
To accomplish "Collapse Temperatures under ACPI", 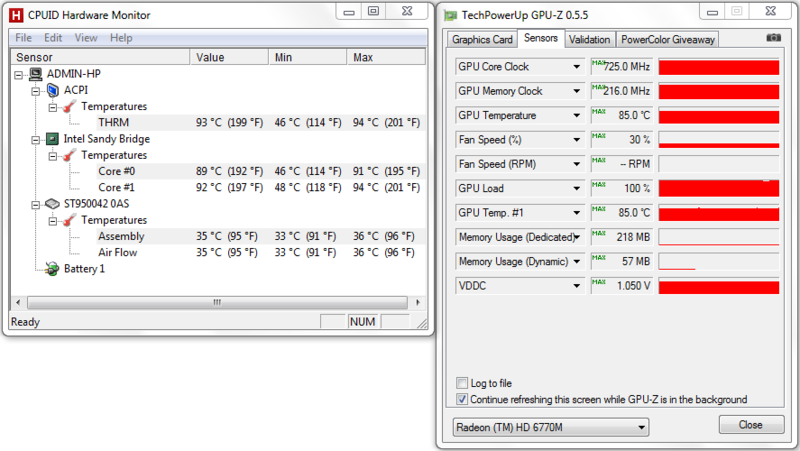I will 53,108.
